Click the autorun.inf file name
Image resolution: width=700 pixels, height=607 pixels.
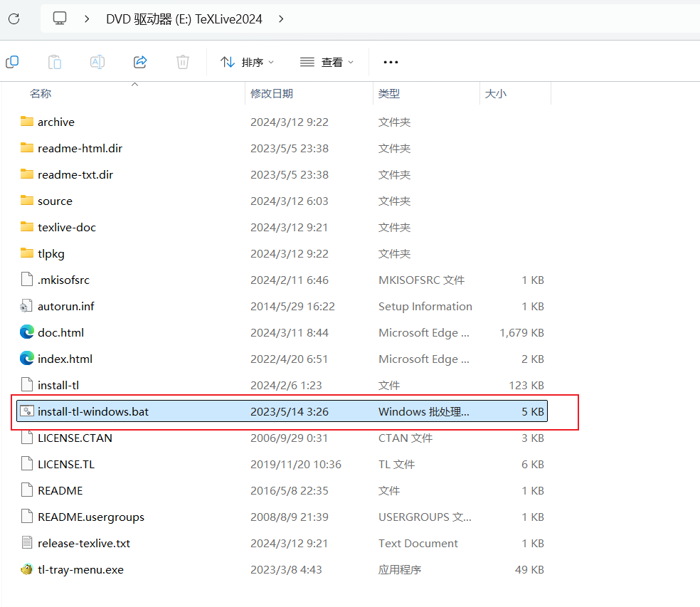click(65, 307)
